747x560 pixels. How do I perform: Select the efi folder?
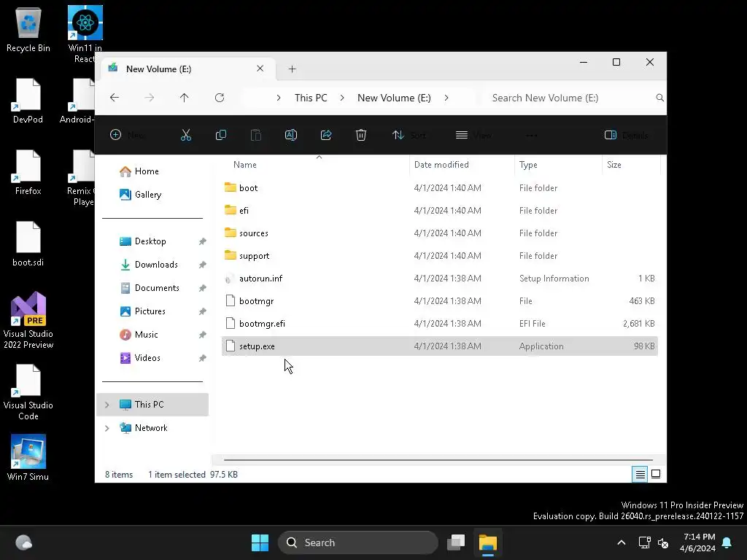pos(440,211)
